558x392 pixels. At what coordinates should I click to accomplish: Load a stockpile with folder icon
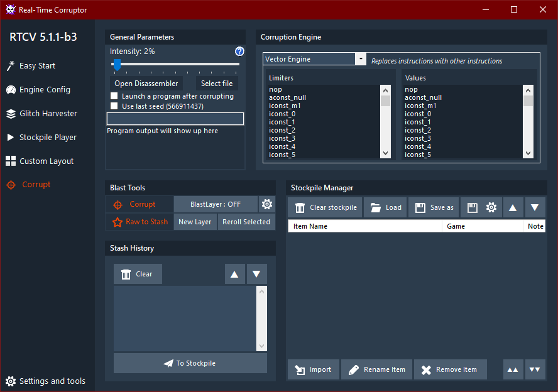[385, 207]
